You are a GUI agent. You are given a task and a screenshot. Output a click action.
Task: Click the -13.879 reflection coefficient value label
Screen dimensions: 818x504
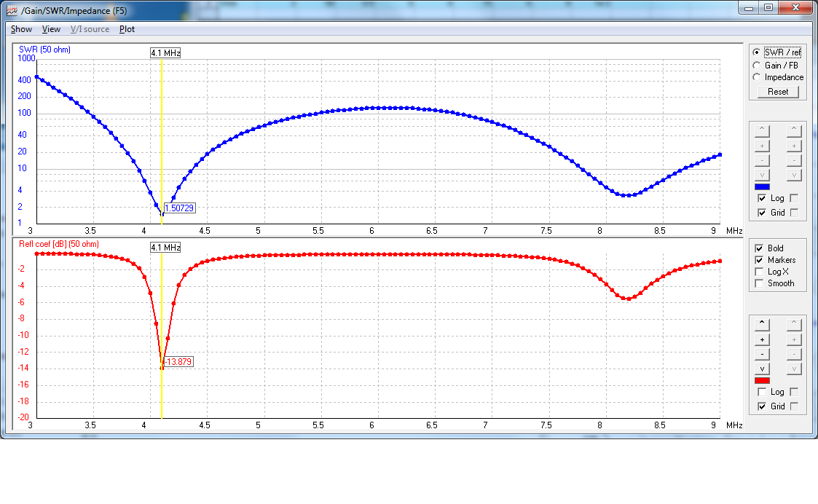pos(178,361)
